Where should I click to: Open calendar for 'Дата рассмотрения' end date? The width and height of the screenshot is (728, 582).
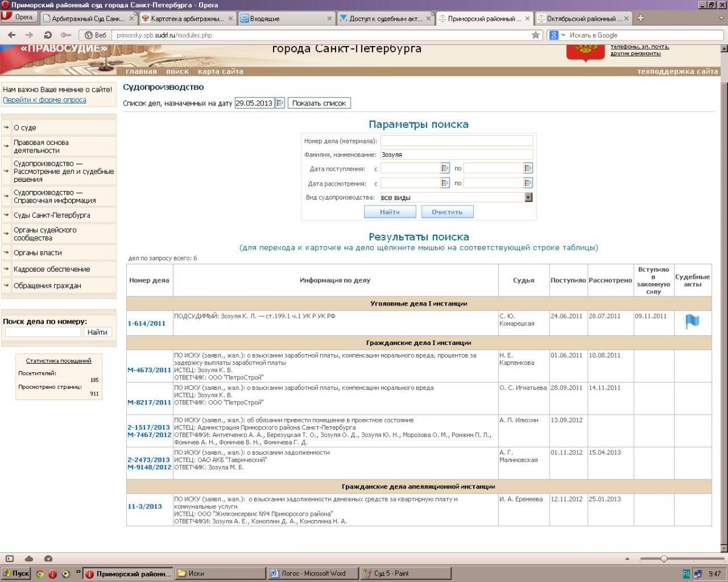(x=528, y=183)
